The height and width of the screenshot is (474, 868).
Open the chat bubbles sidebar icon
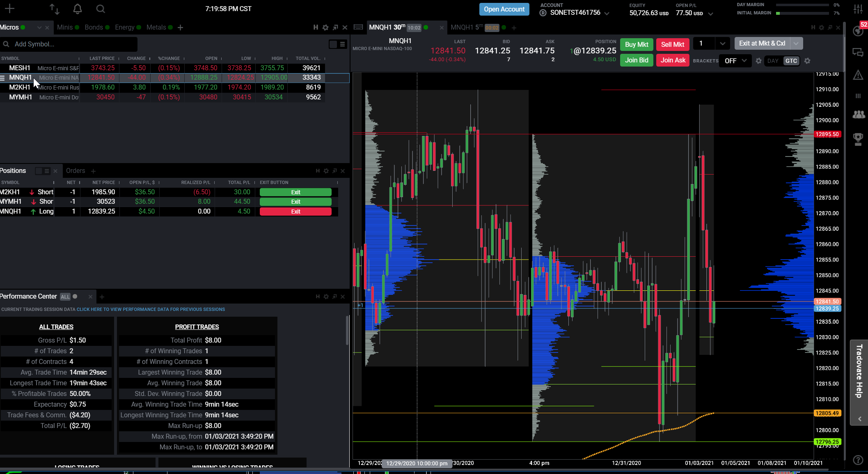click(x=858, y=52)
